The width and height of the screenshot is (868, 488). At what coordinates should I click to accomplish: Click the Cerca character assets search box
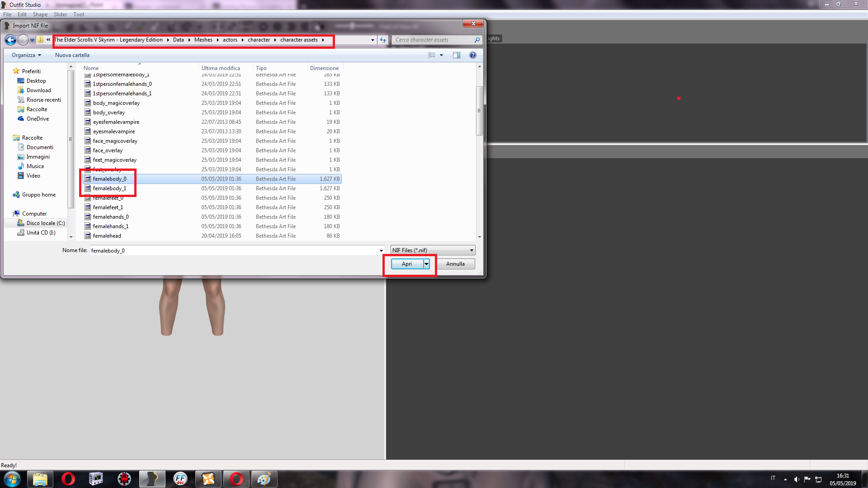pyautogui.click(x=432, y=40)
